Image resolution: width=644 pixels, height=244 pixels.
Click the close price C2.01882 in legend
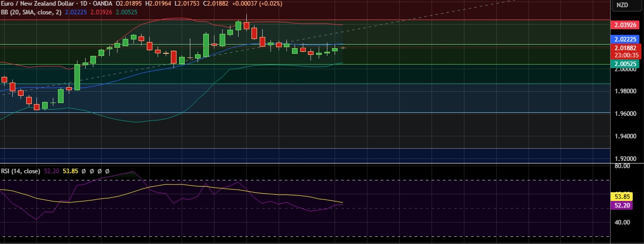pos(217,3)
